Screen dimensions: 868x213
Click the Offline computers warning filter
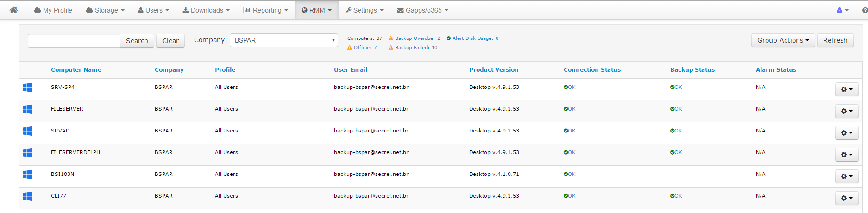(362, 47)
